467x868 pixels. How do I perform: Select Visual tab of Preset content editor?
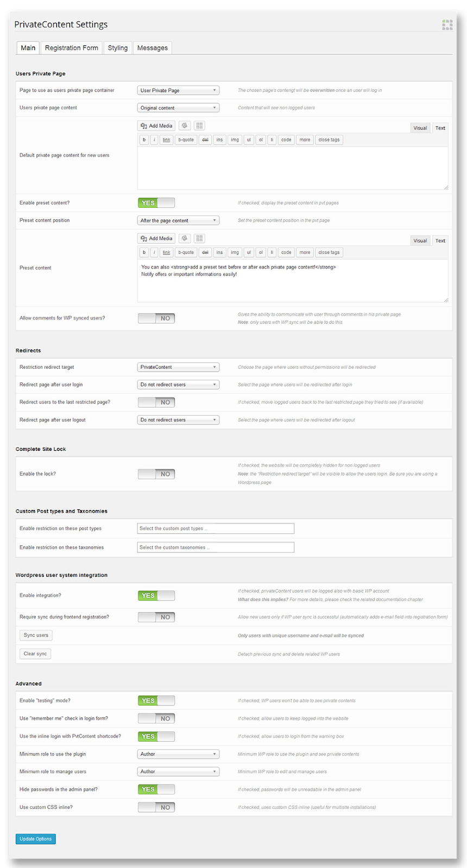tap(420, 241)
